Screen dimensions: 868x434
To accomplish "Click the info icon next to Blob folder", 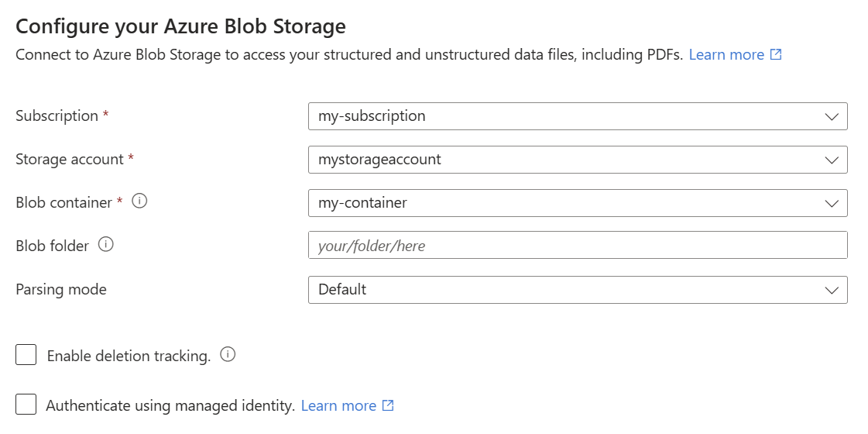I will click(x=106, y=245).
